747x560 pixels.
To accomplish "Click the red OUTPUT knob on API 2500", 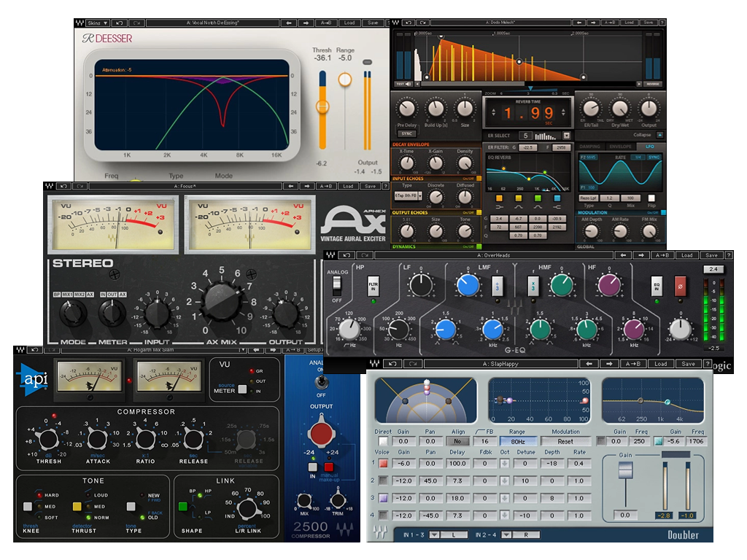I will coord(321,433).
